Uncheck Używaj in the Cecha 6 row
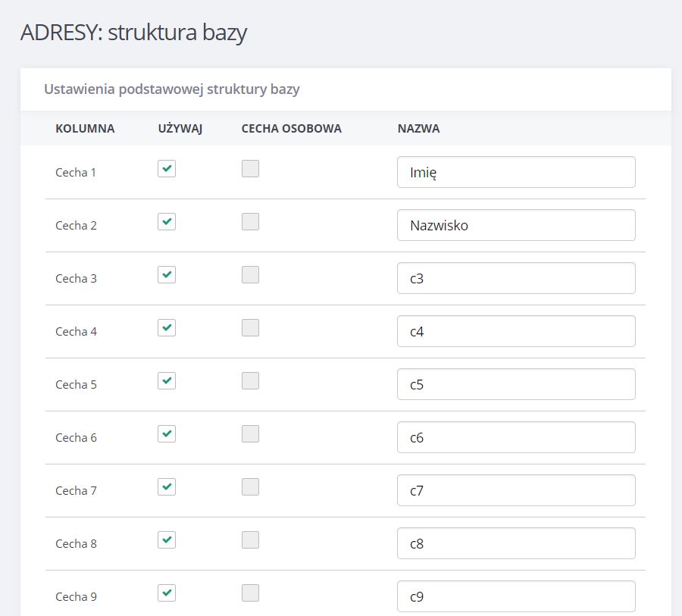Viewport: 682px width, 616px height. tap(167, 434)
